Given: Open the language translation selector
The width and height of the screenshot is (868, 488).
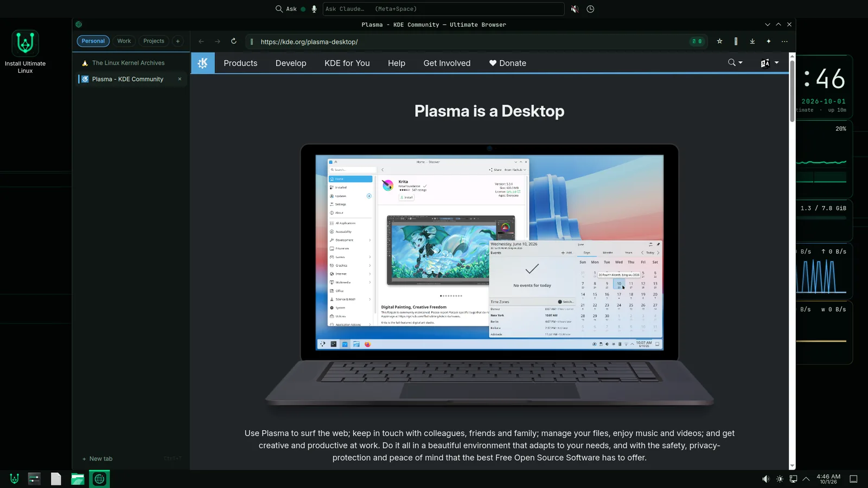Looking at the screenshot, I should [769, 63].
